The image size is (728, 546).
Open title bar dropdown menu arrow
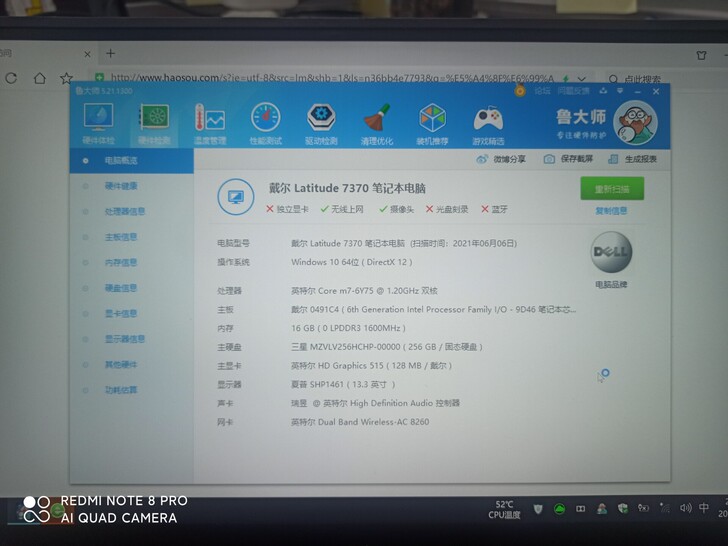620,91
